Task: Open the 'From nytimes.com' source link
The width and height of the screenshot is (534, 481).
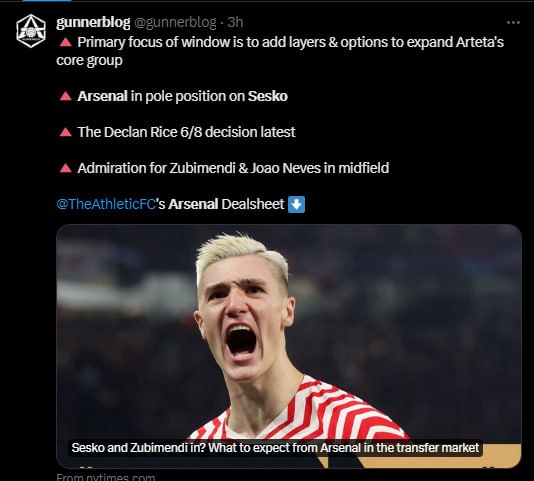Action: (106, 477)
